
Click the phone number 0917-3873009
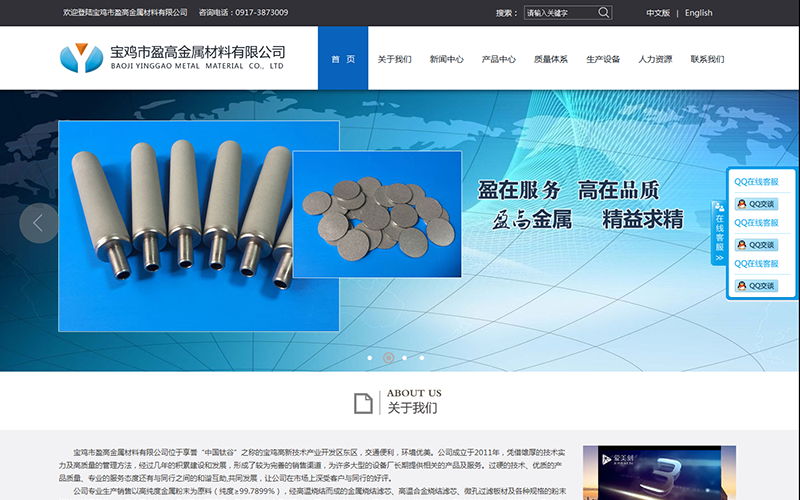[x=262, y=12]
